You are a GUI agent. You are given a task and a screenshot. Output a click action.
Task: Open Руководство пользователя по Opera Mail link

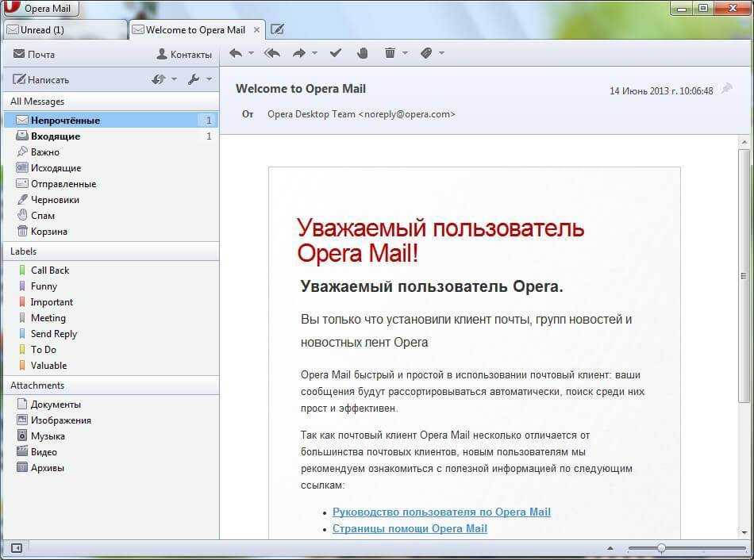tap(441, 512)
